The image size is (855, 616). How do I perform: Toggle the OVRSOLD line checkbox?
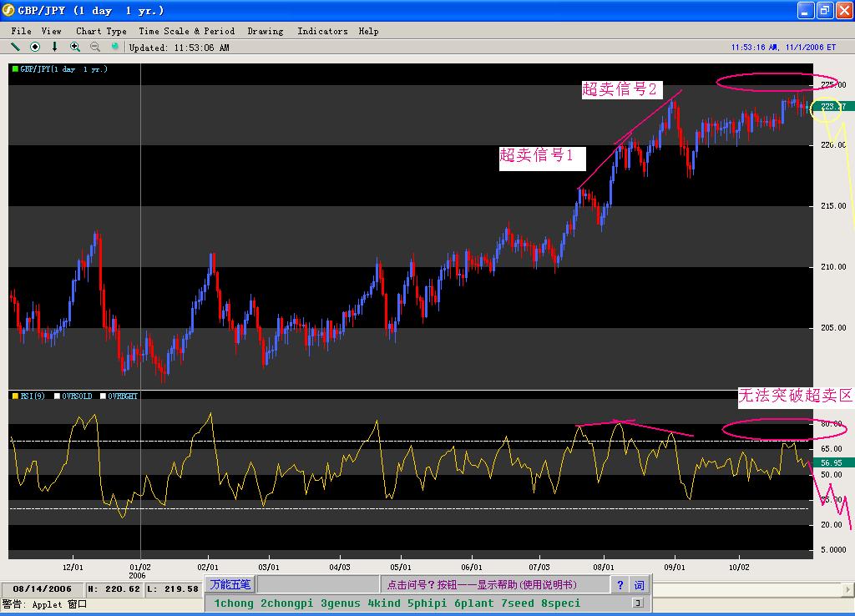57,396
